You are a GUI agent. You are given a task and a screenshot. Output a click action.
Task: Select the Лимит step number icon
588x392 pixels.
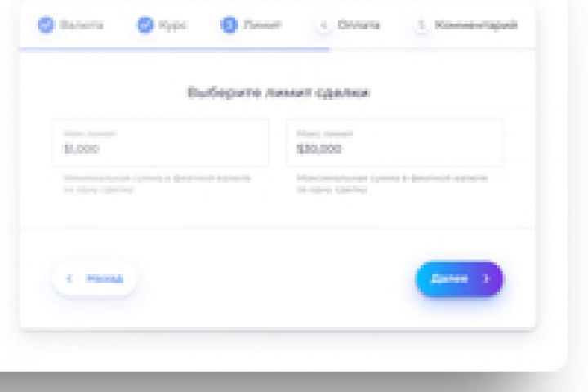point(229,24)
